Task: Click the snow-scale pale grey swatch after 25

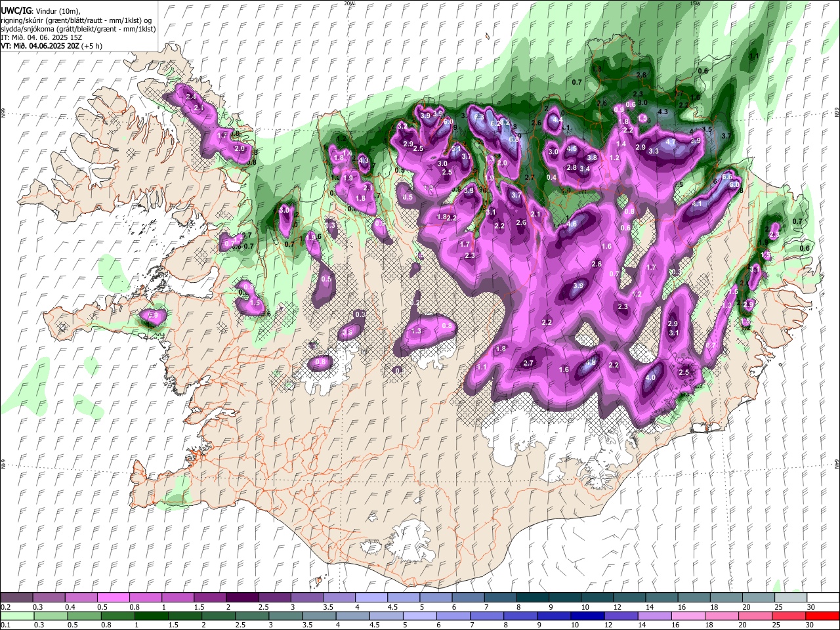Action: pos(791,597)
